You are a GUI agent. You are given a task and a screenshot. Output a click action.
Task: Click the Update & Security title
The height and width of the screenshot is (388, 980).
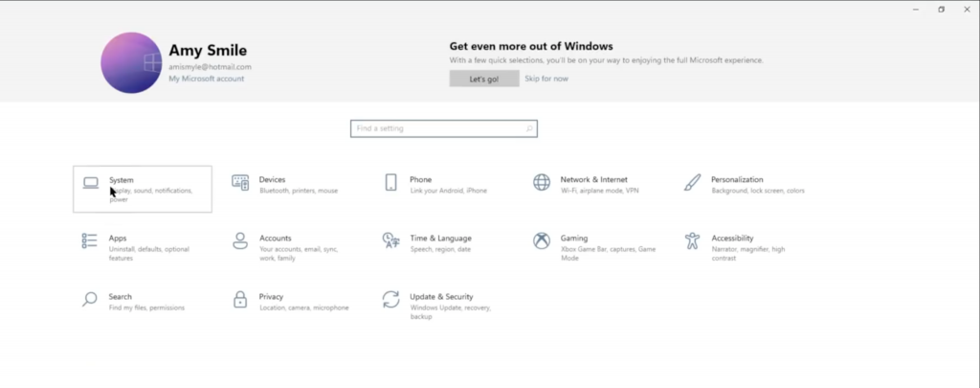(441, 297)
